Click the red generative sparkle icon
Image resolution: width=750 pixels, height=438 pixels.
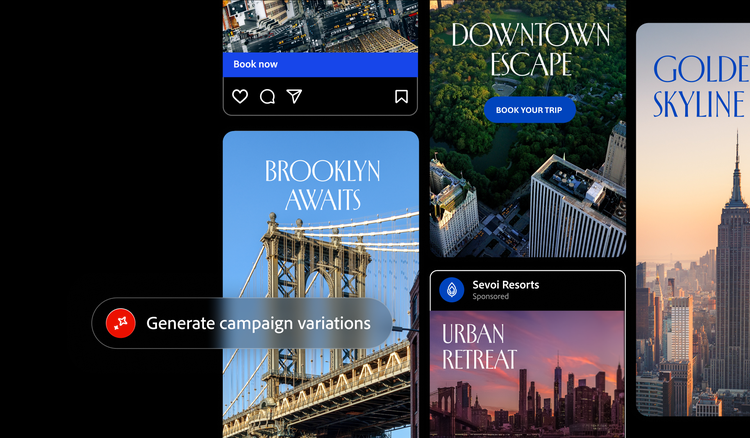click(121, 323)
